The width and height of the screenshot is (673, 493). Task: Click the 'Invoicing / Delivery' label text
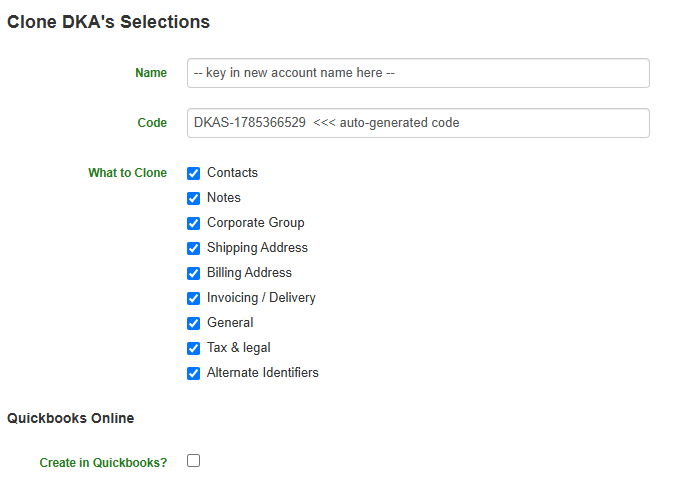261,297
